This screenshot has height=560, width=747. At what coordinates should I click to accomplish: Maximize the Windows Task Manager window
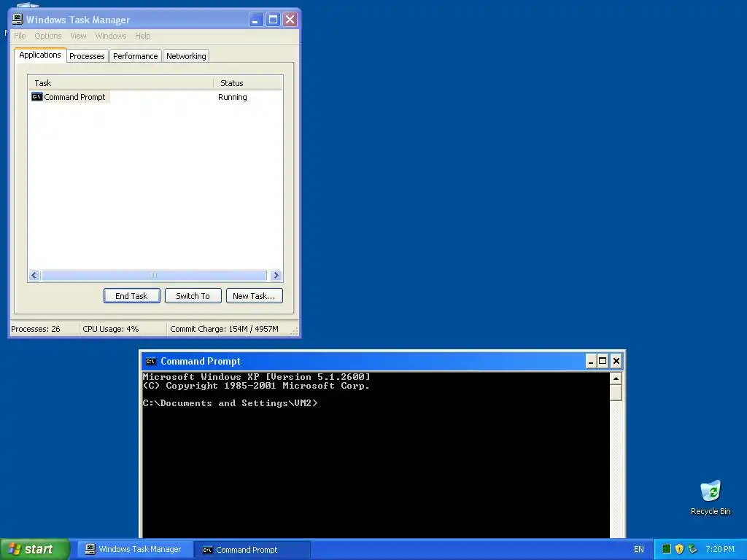tap(273, 20)
